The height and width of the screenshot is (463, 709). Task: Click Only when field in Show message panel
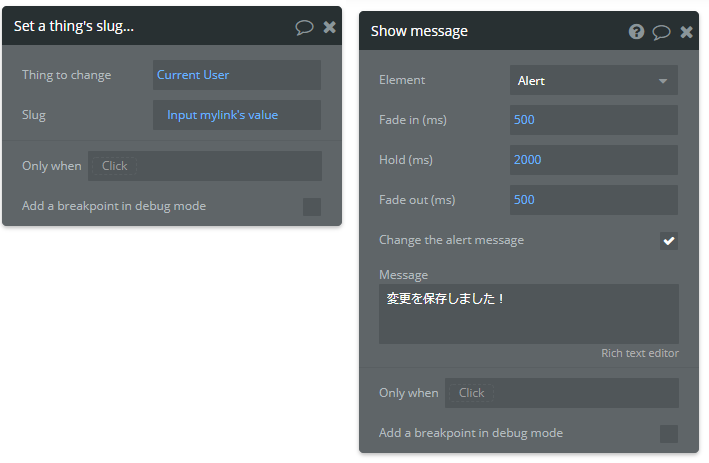coord(562,393)
